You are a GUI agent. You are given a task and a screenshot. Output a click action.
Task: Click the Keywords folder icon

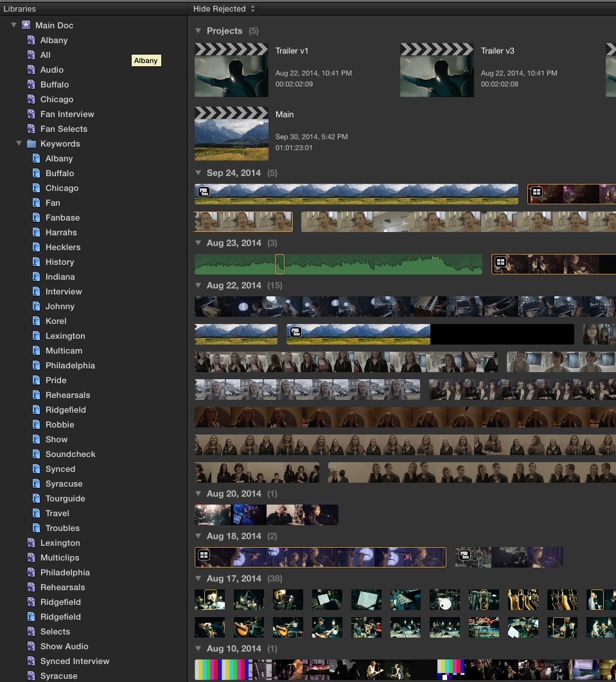coord(31,143)
